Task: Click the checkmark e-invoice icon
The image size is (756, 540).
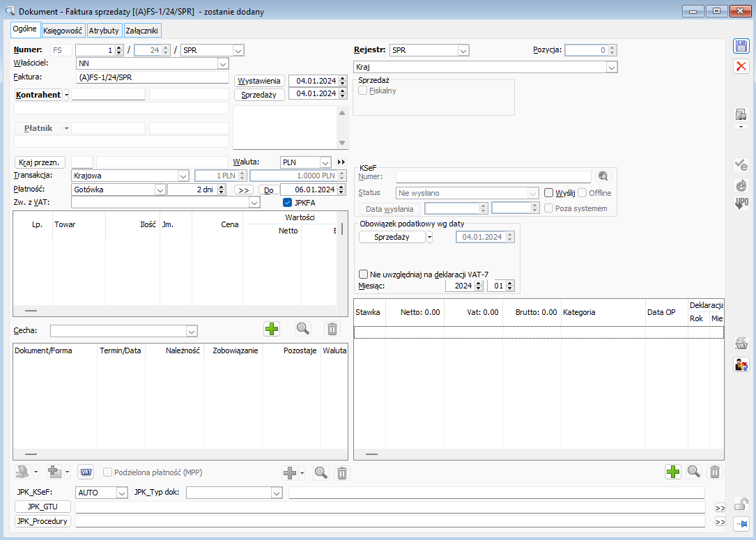Action: point(741,165)
